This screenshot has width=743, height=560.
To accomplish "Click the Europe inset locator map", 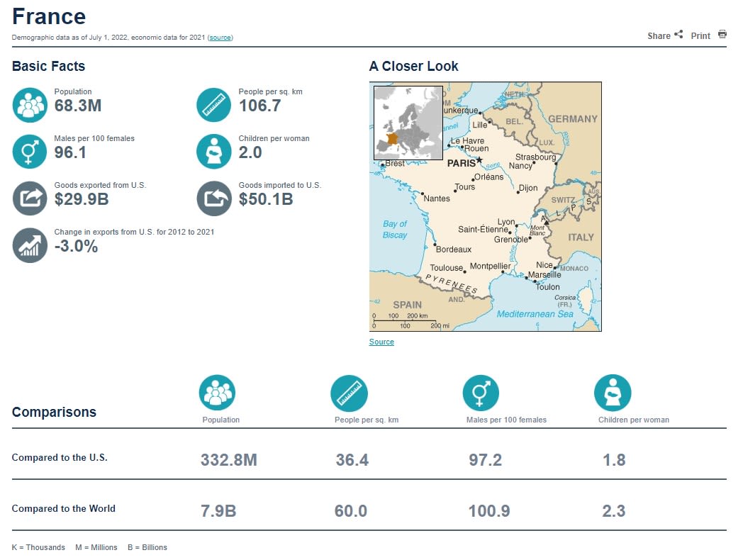I will (x=408, y=123).
